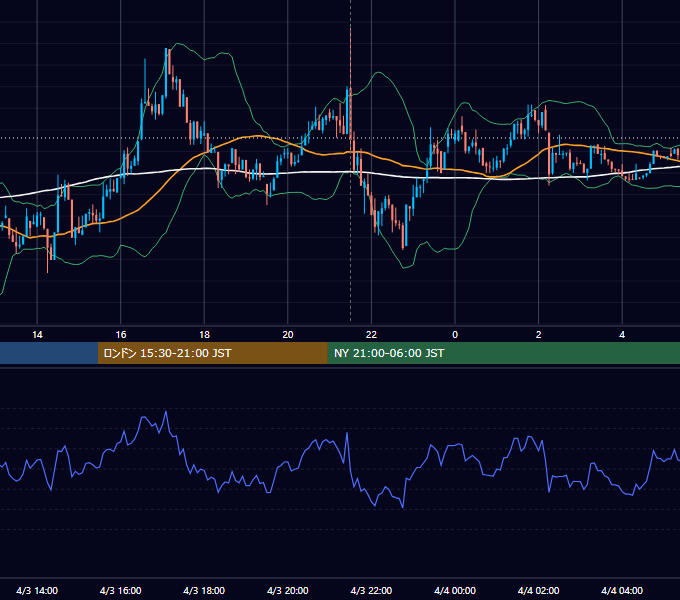Screen dimensions: 680x600
Task: Click the NY 21:00-06:00 JST session band
Action: pyautogui.click(x=503, y=353)
